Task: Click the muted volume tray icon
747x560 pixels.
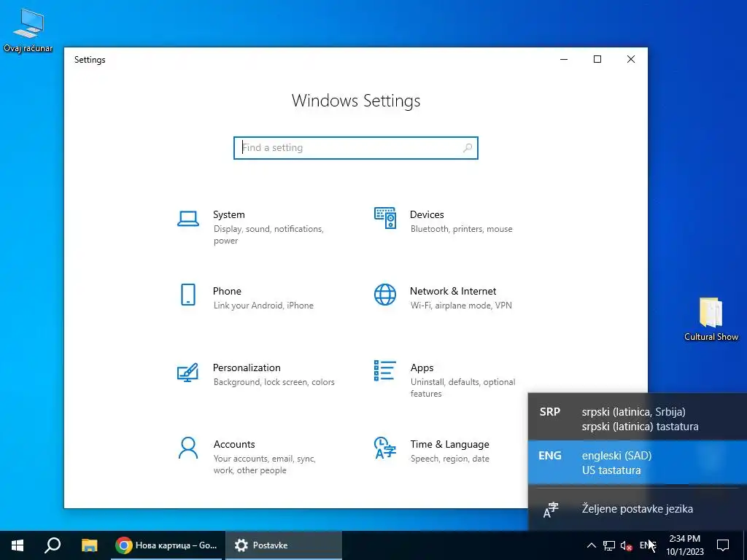Action: [x=627, y=545]
